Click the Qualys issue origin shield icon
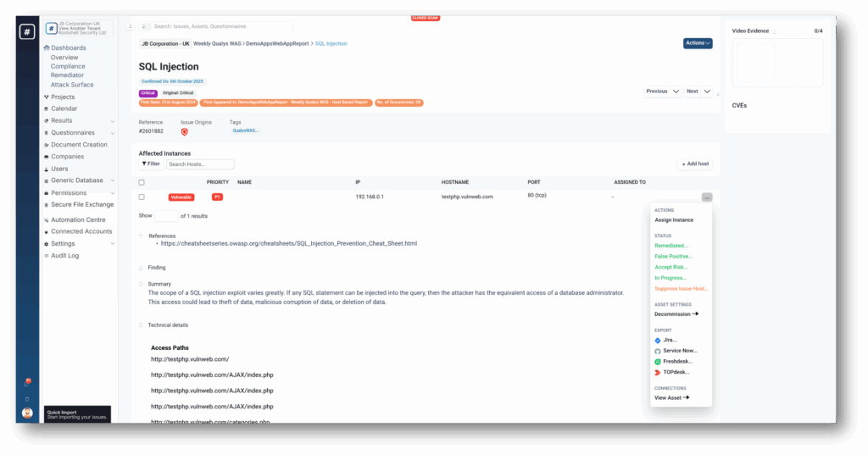 point(184,132)
